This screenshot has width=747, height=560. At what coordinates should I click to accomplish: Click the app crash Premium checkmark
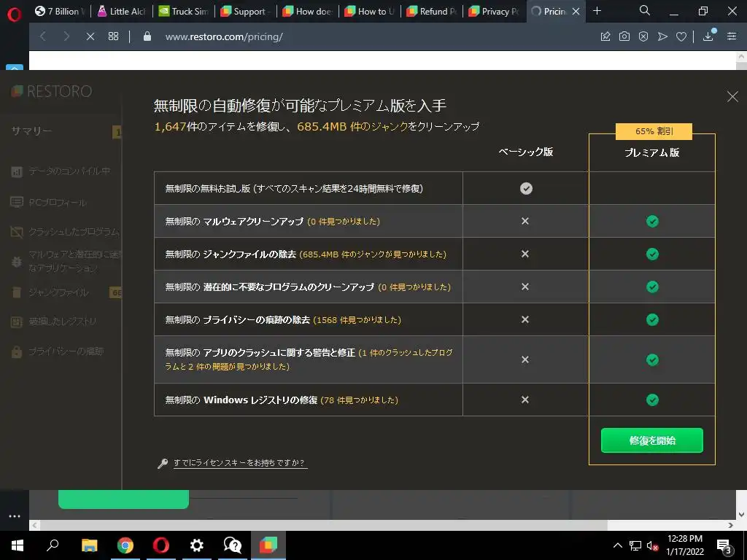(652, 359)
